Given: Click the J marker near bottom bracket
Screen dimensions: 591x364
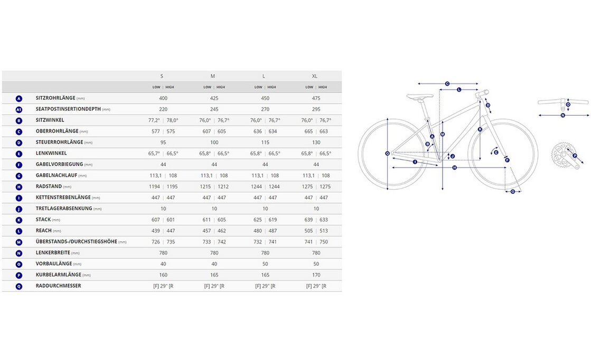Looking at the screenshot, I should 453,156.
